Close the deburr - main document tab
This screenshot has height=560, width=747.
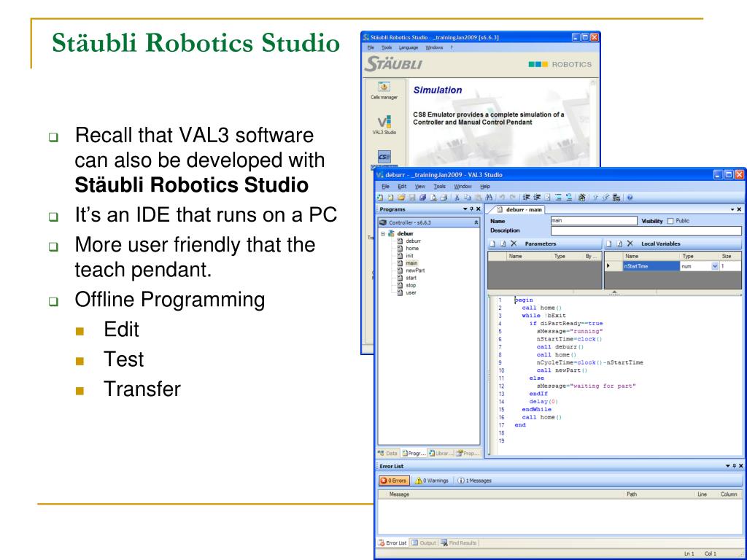coord(739,209)
